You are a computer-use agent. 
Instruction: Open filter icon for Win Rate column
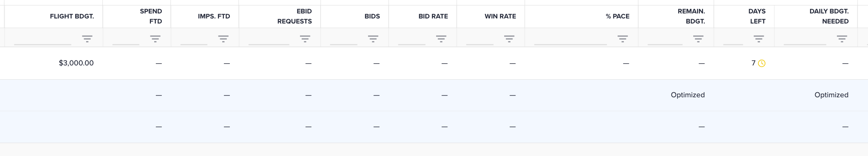pyautogui.click(x=509, y=39)
